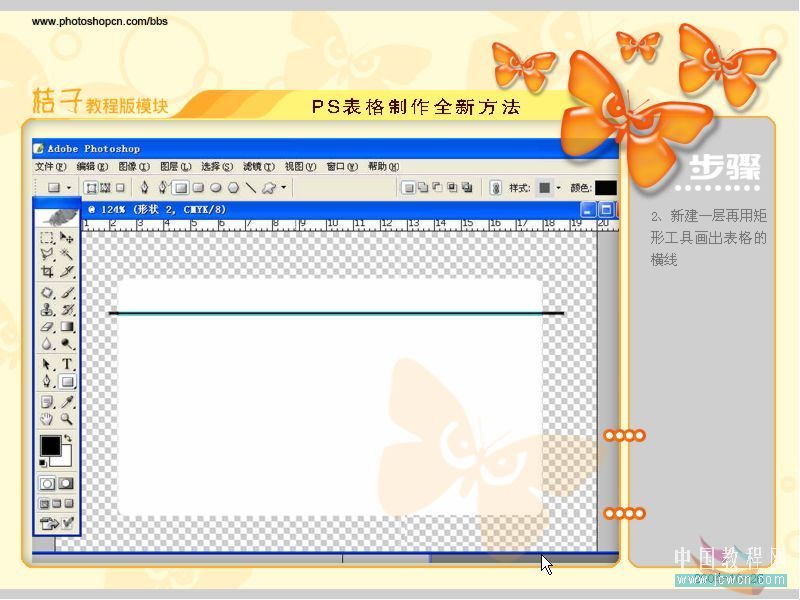Open tool preset picker dropdown arrow
This screenshot has width=800, height=600.
[69, 188]
